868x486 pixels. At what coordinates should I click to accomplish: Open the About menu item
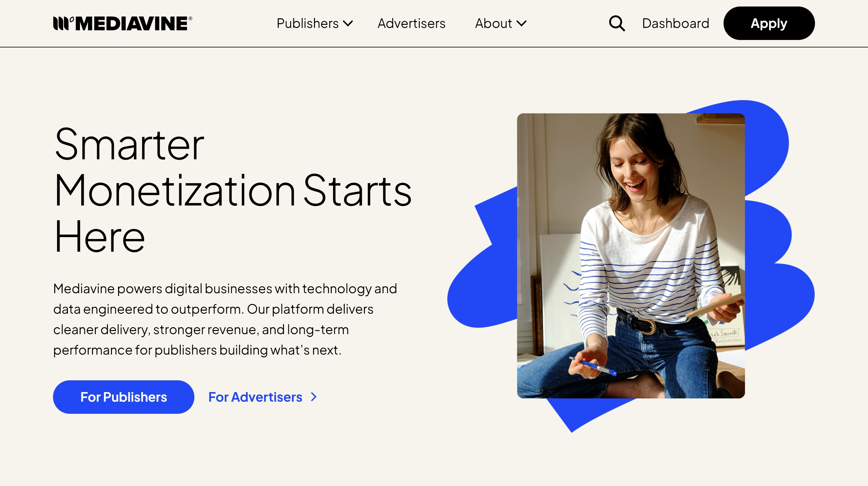(493, 23)
